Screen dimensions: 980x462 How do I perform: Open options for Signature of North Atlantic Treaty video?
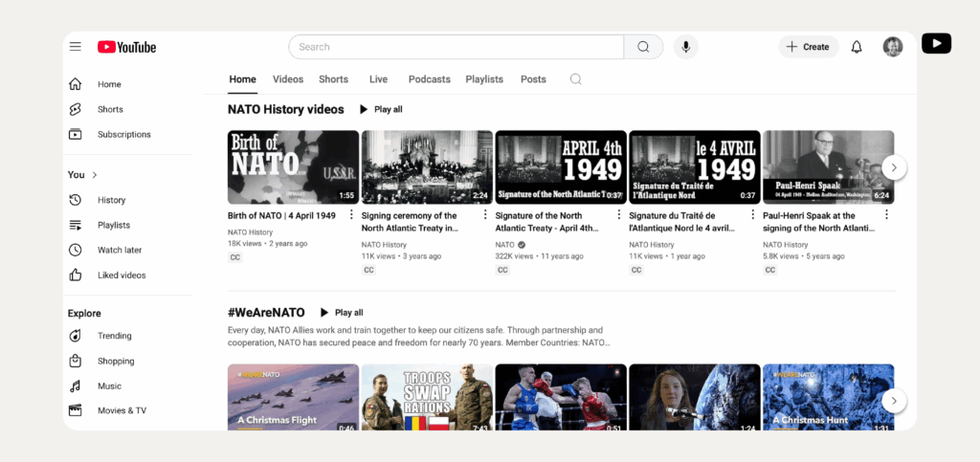[x=619, y=215]
